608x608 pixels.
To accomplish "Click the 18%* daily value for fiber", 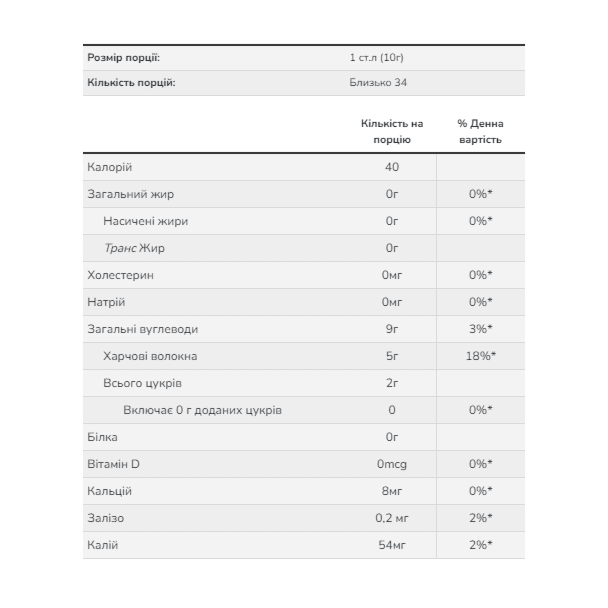I will [x=480, y=356].
